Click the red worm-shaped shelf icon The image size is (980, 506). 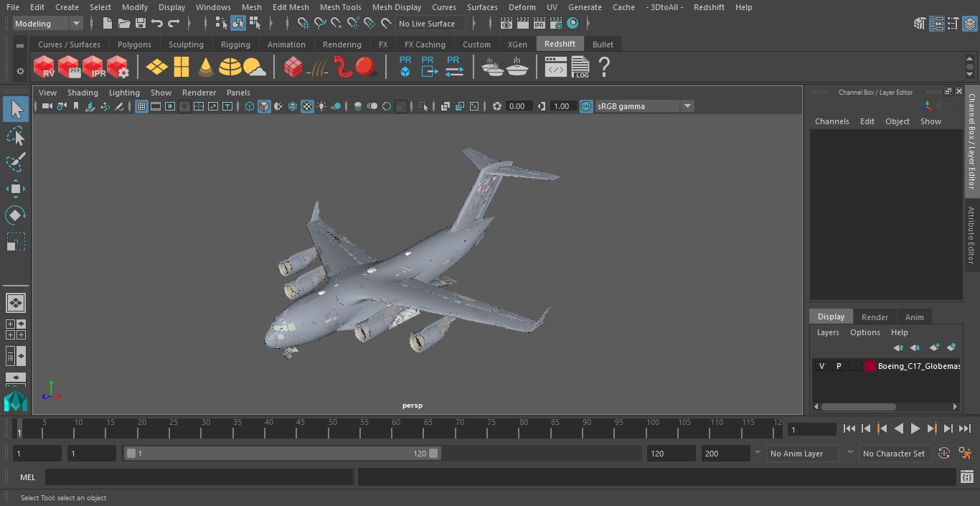(x=343, y=67)
